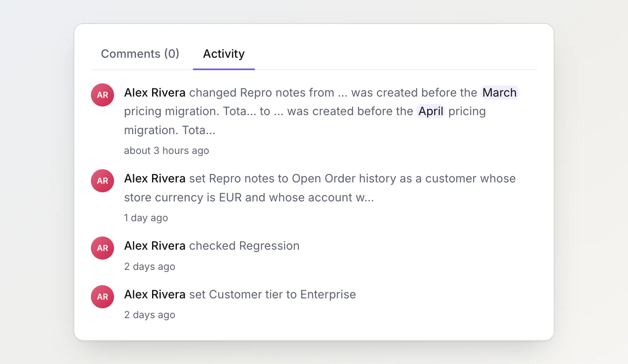Screen dimensions: 628x364
Task: Click Alex Rivera name in set Repro notes entry
Action: point(155,178)
